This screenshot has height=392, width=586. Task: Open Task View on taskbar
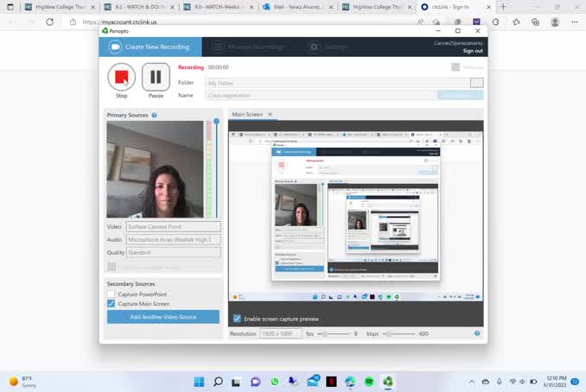click(x=236, y=382)
